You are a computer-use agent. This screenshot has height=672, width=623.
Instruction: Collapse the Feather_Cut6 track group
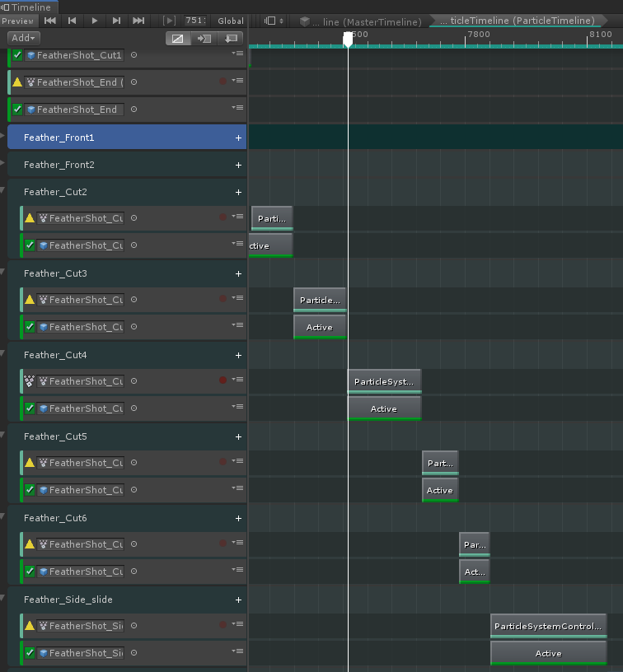(x=3, y=518)
